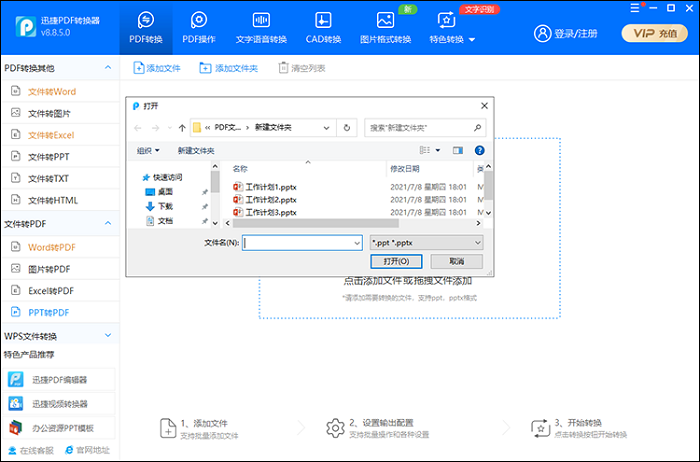Toggle the preview pane icon
The image size is (700, 462).
[458, 150]
